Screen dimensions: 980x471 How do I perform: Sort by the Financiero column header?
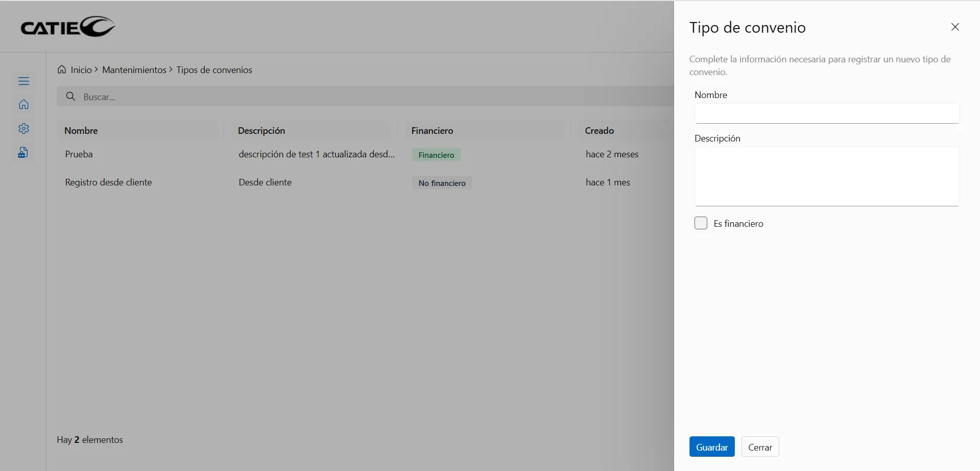point(432,131)
